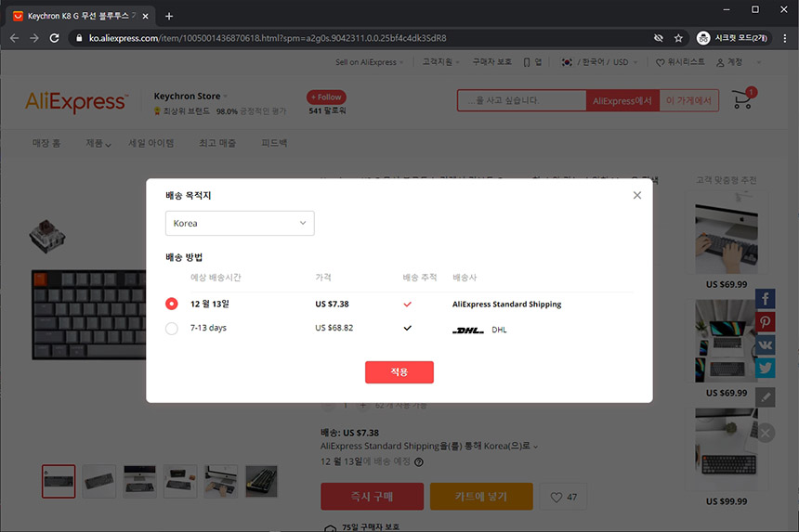Select first keyboard thumbnail with red border
Image resolution: width=799 pixels, height=532 pixels.
(x=59, y=481)
